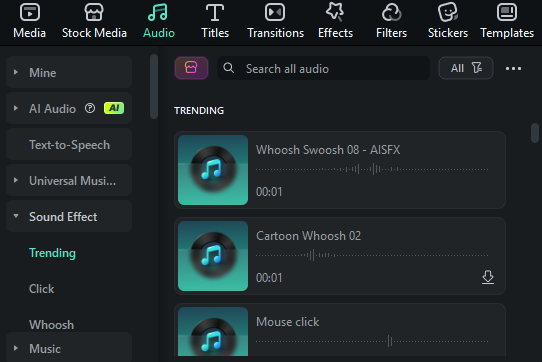542x362 pixels.
Task: Open the All filter dropdown
Action: pyautogui.click(x=466, y=68)
